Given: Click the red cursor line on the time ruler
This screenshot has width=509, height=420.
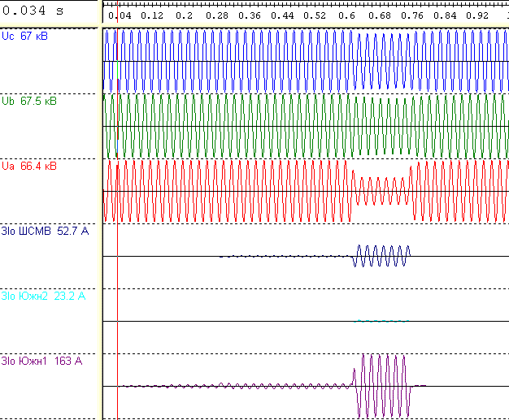Looking at the screenshot, I should [x=117, y=11].
